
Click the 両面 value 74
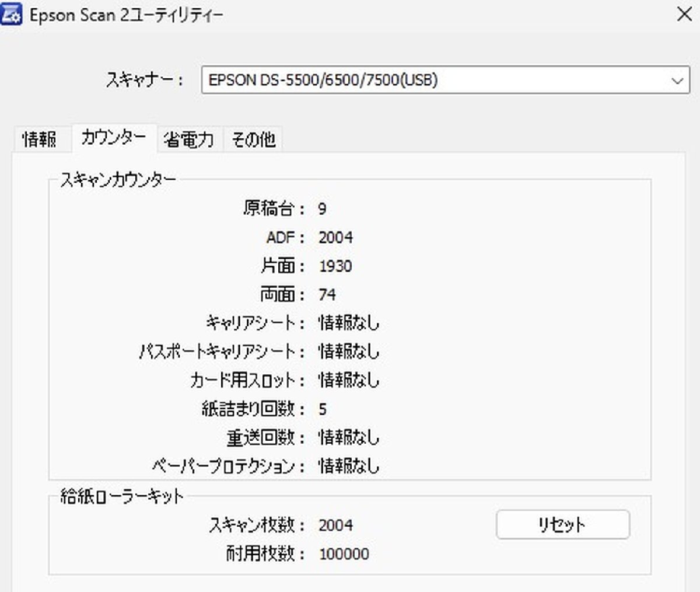click(x=327, y=294)
